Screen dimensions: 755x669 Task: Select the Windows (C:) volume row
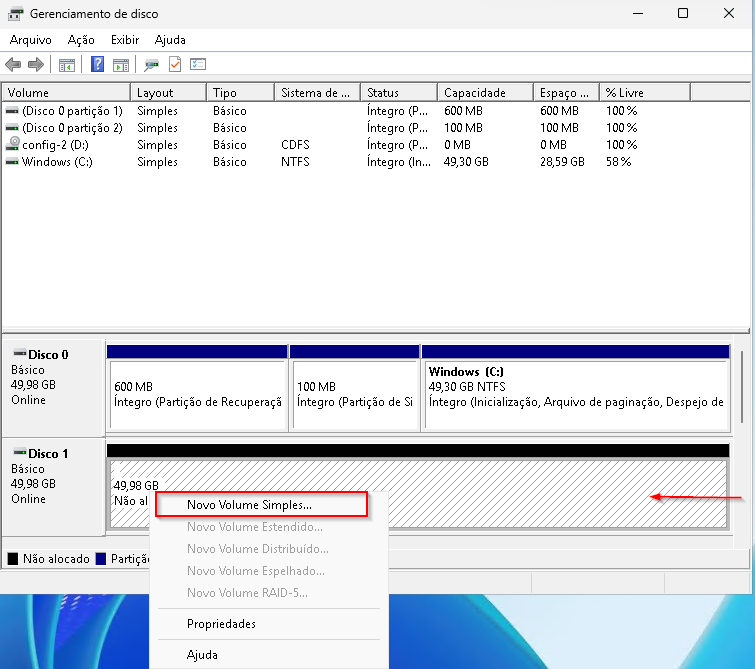pos(57,162)
